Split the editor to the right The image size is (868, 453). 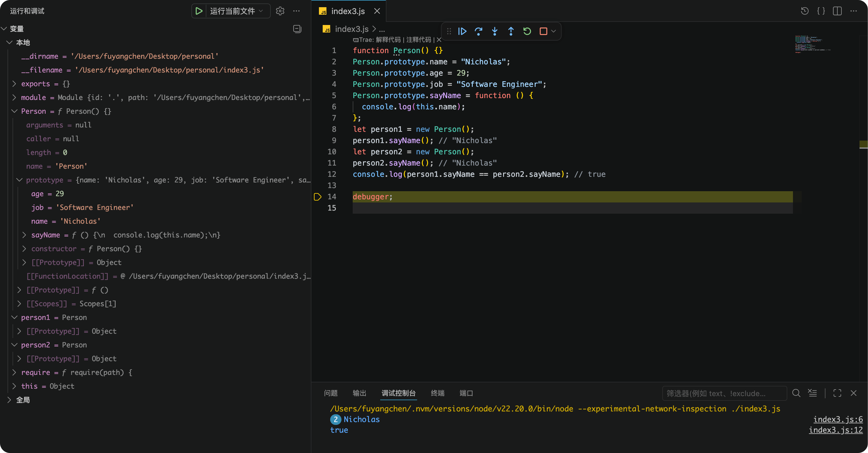(837, 11)
